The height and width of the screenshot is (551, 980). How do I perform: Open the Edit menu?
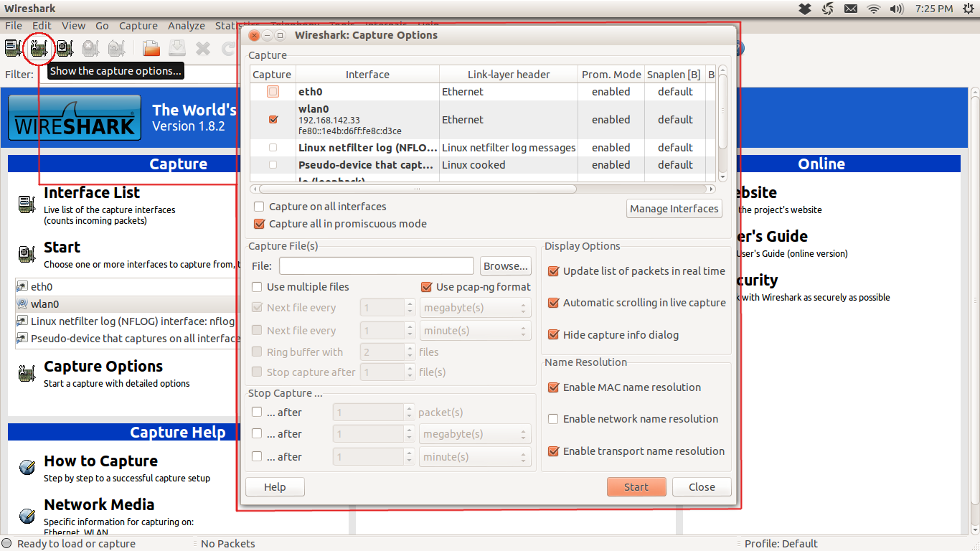pos(42,26)
